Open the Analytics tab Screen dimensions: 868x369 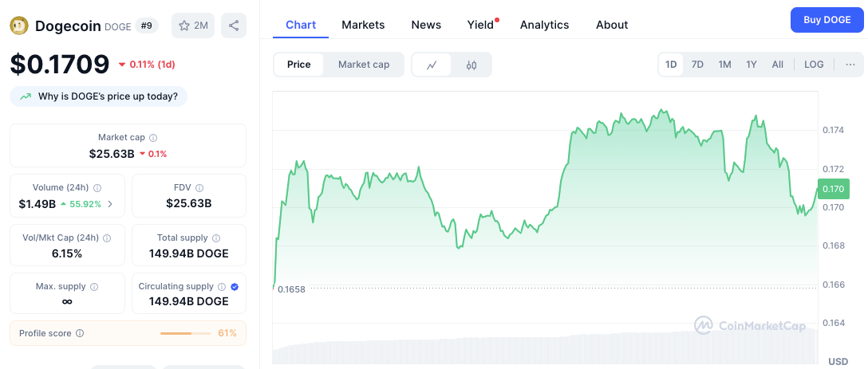coord(544,25)
